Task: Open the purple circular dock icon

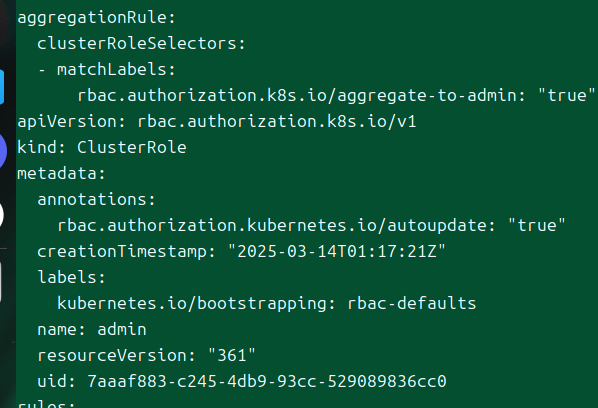Action: pos(3,151)
